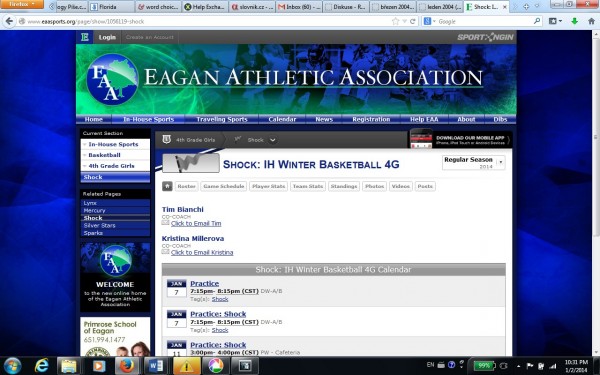Click the browser back arrow button
600x375 pixels.
(x=9, y=21)
